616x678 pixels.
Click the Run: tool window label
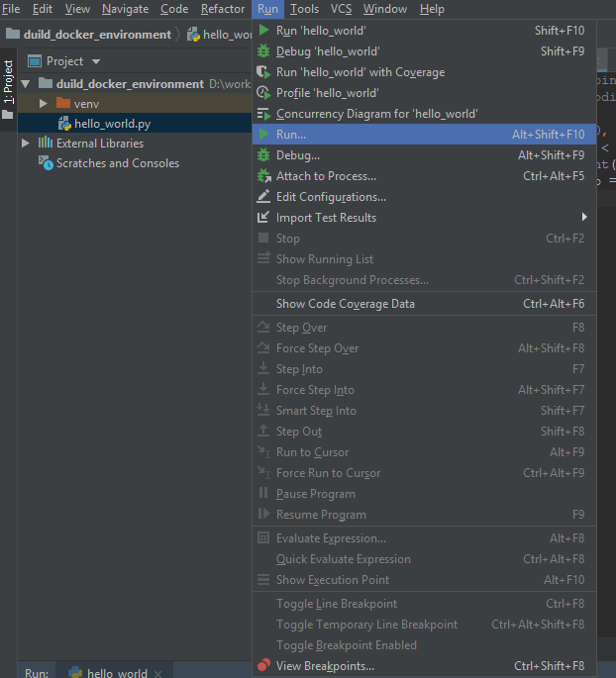[37, 673]
